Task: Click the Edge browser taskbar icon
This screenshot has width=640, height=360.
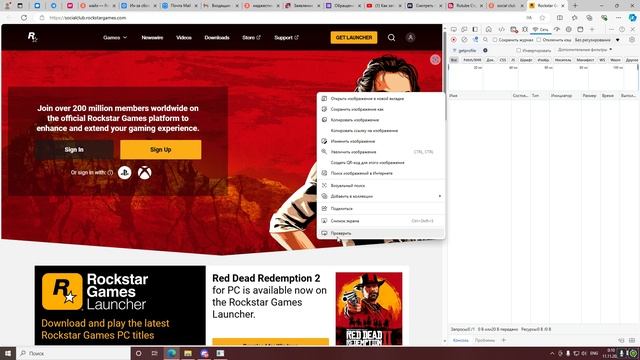Action: 171,353
